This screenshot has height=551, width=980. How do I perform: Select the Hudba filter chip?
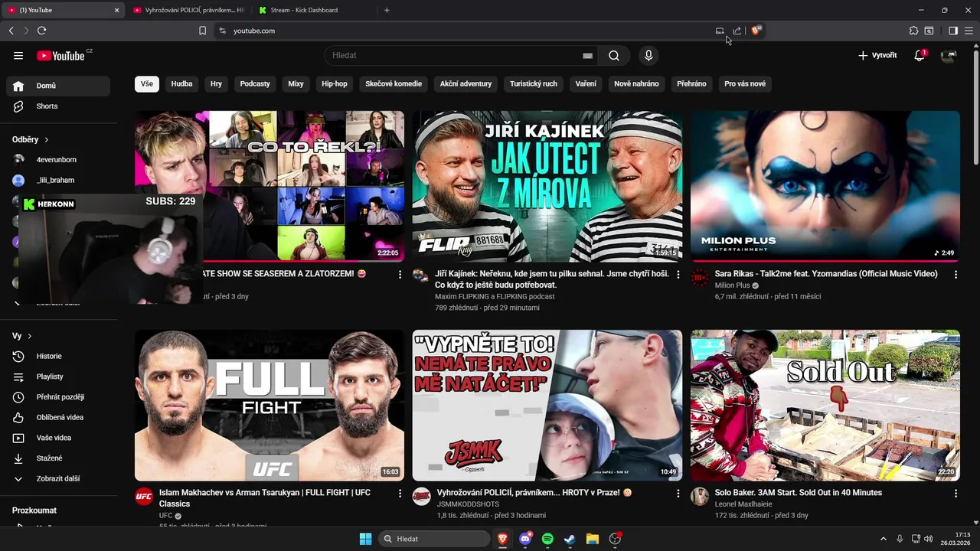click(181, 83)
